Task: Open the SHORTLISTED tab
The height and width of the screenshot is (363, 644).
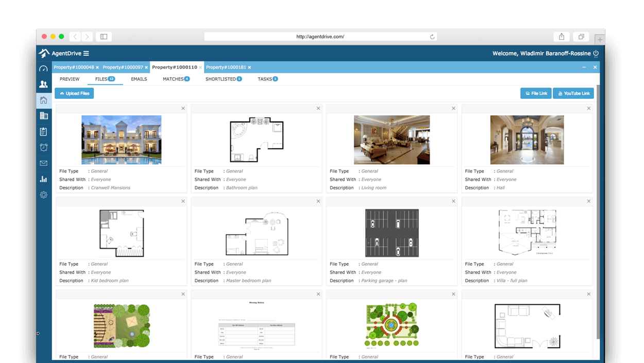Action: (224, 79)
